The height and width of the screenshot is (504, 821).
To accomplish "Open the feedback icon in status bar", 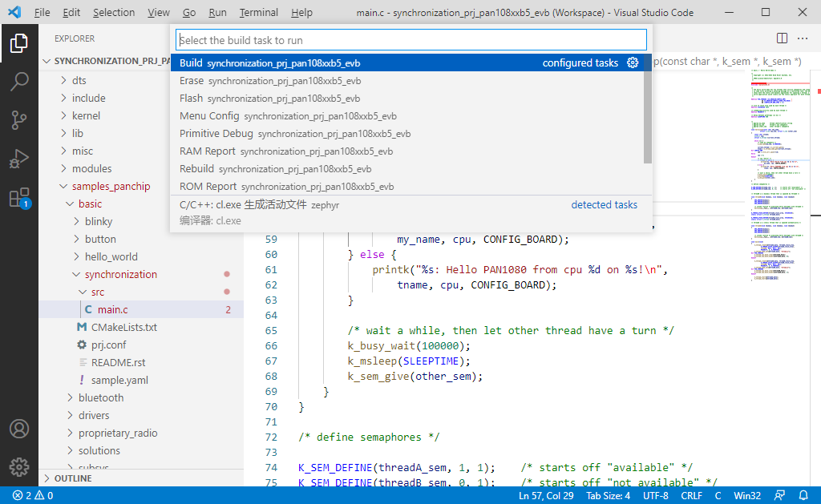I will 779,495.
